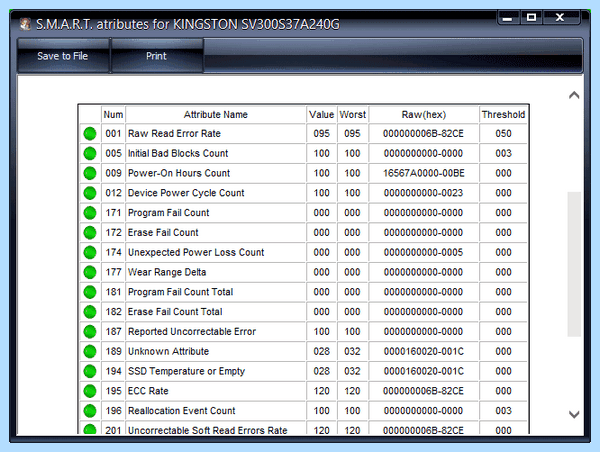This screenshot has height=452, width=600.
Task: Click green status icon for Reallocation Event Count
Action: (90, 411)
